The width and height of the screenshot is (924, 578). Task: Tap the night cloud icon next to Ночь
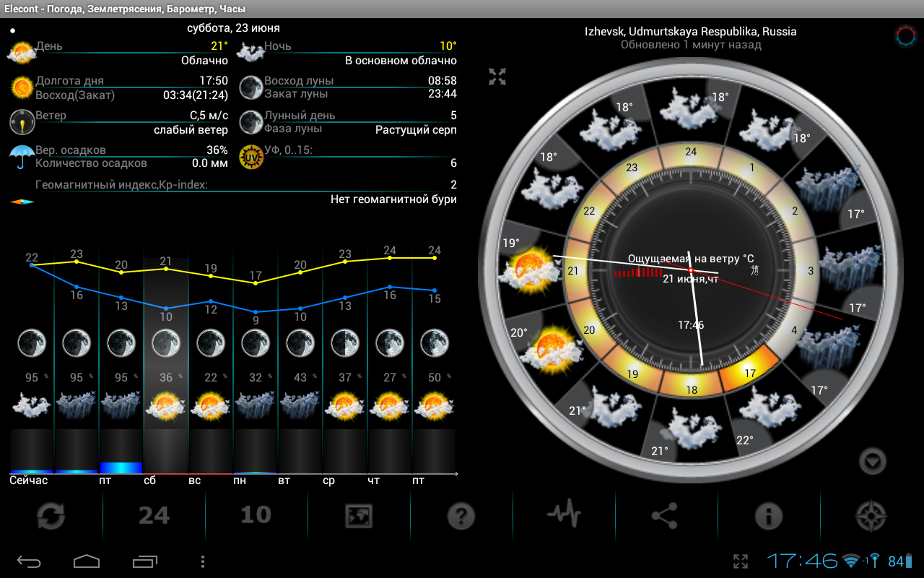pyautogui.click(x=250, y=52)
